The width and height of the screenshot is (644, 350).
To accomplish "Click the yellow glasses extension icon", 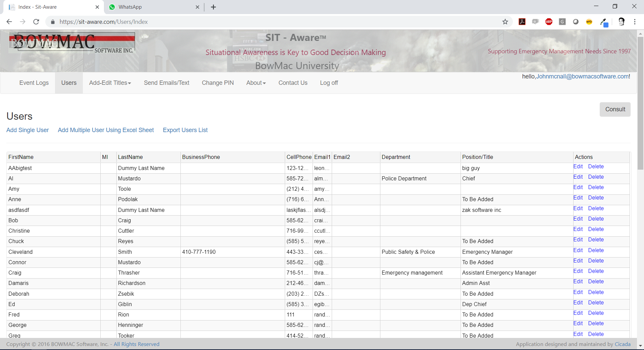I will coord(589,22).
